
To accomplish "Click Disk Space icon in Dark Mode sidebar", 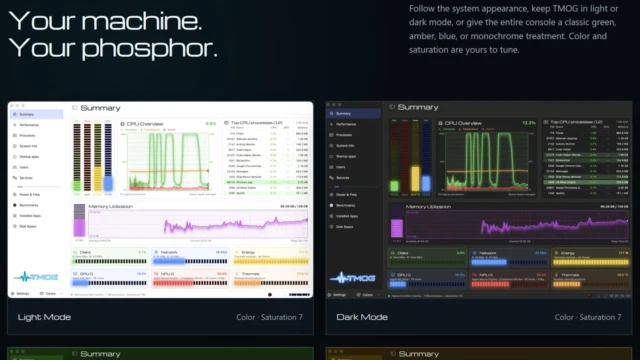I will 331,227.
